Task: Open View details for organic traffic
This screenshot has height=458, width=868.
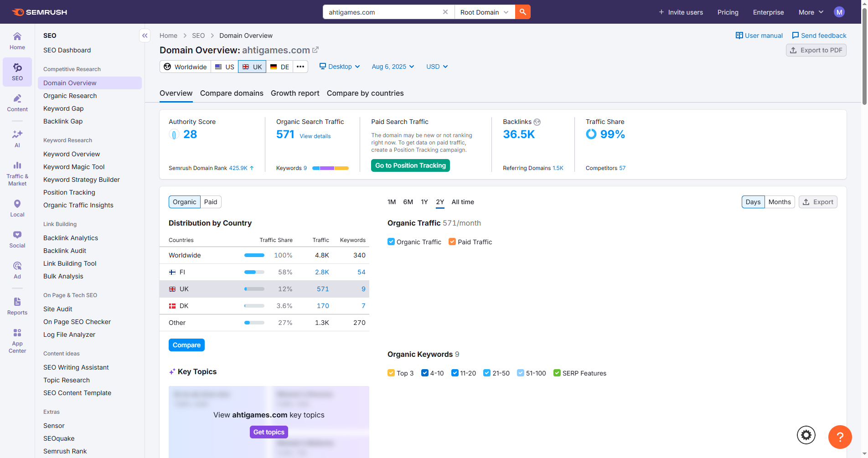Action: tap(315, 136)
